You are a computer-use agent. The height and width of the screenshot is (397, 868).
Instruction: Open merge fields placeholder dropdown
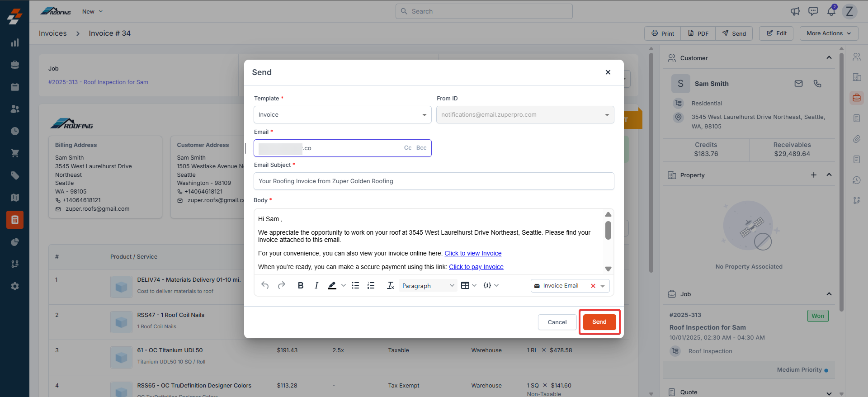pyautogui.click(x=491, y=285)
